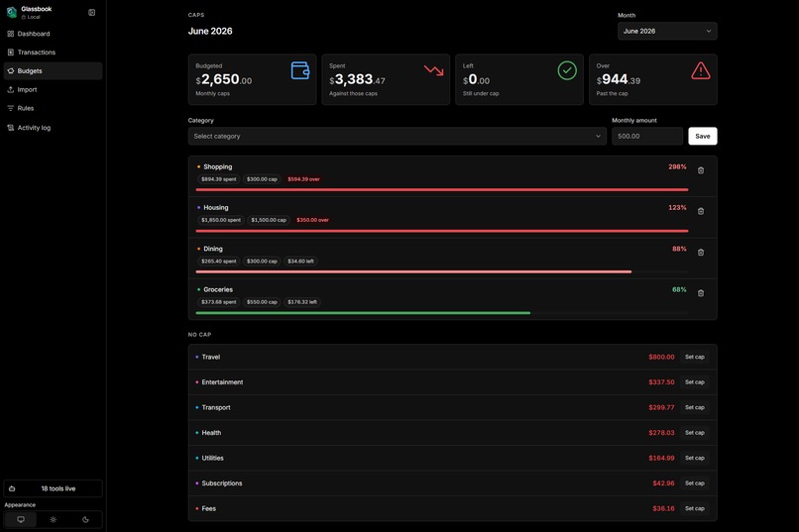Click the Entertainment row label

coord(222,382)
